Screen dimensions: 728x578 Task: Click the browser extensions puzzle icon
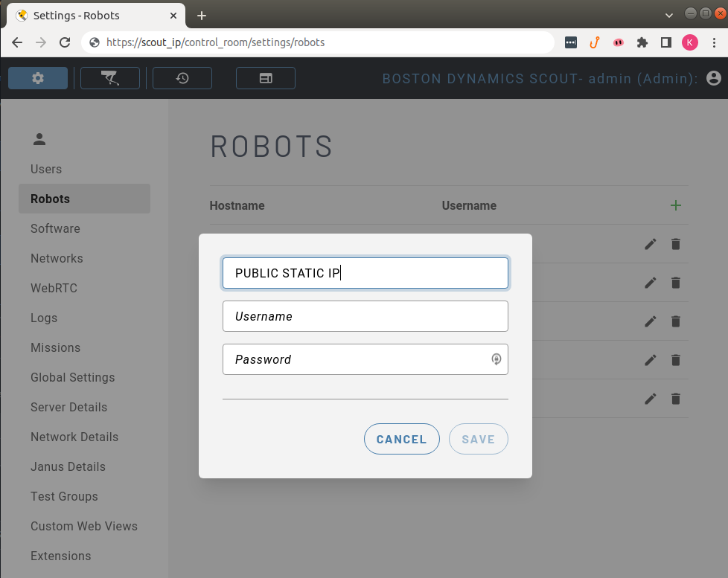click(x=642, y=42)
